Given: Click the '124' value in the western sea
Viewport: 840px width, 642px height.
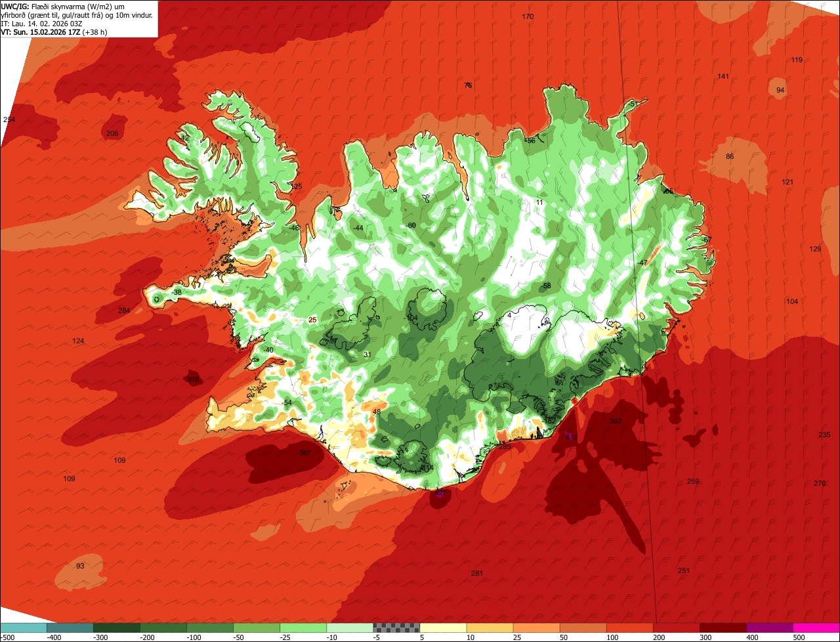Looking at the screenshot, I should pos(79,341).
